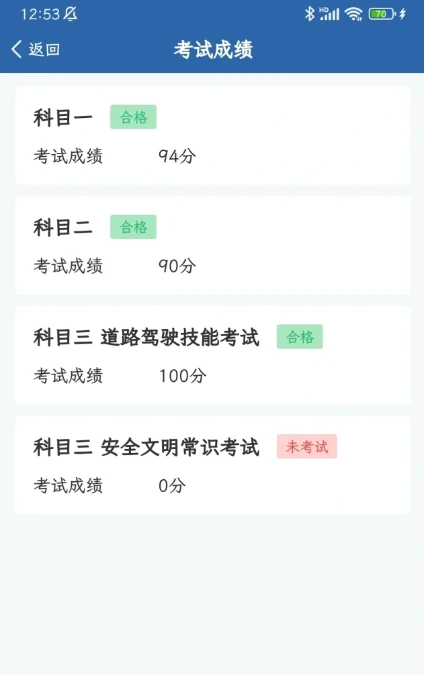Tap the back chevron arrow icon
424x675 pixels.
click(x=17, y=50)
